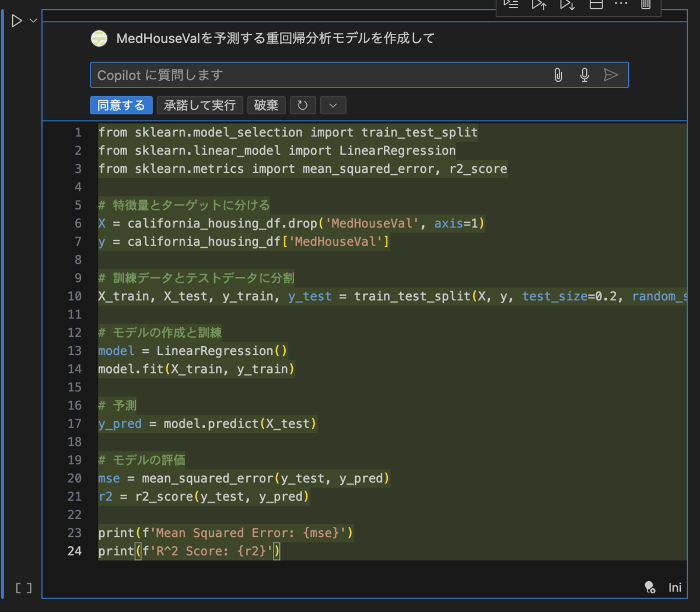Click line number 10 in gutter

75,296
